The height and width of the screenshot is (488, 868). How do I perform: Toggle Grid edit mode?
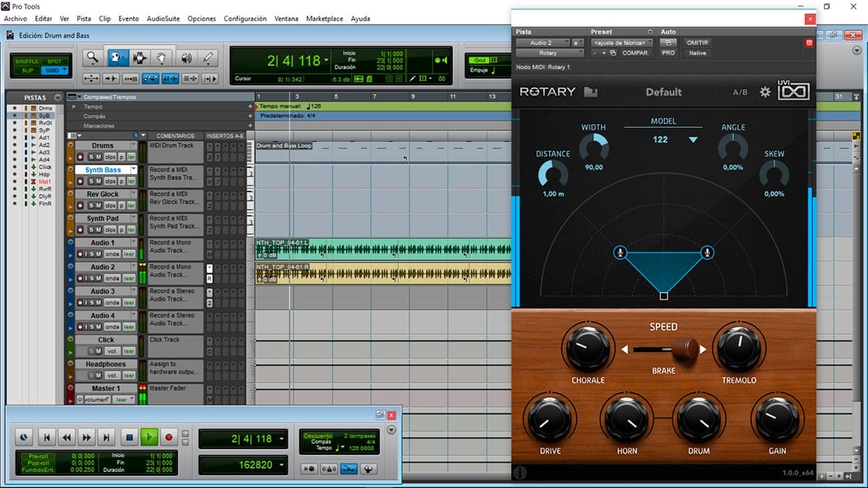pos(54,70)
